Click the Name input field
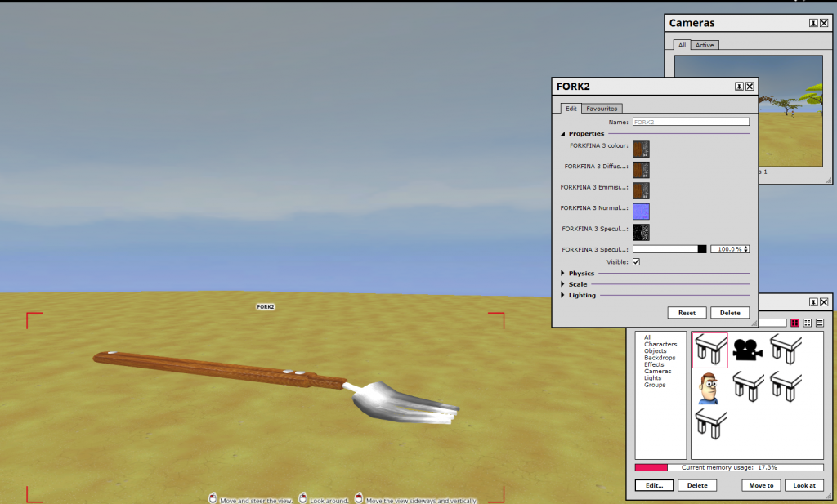Image resolution: width=837 pixels, height=504 pixels. (x=691, y=123)
